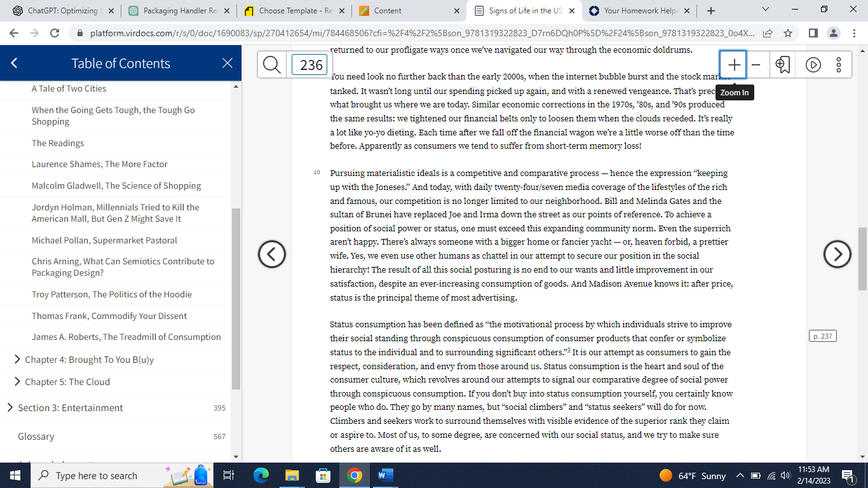Start read-aloud with the play icon
868x488 pixels.
coord(813,65)
